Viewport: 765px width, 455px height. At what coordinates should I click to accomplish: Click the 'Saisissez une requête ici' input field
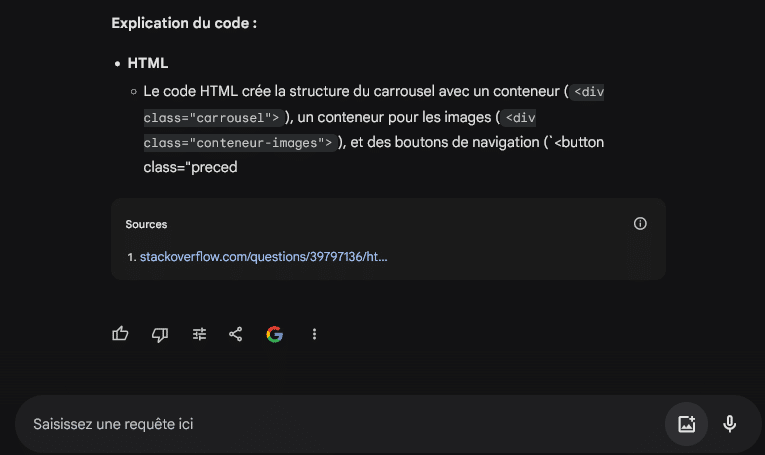click(342, 424)
